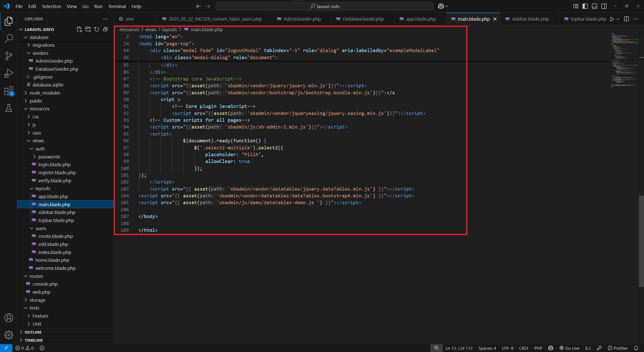
Task: Click the errors and warnings status indicator
Action: (24, 348)
